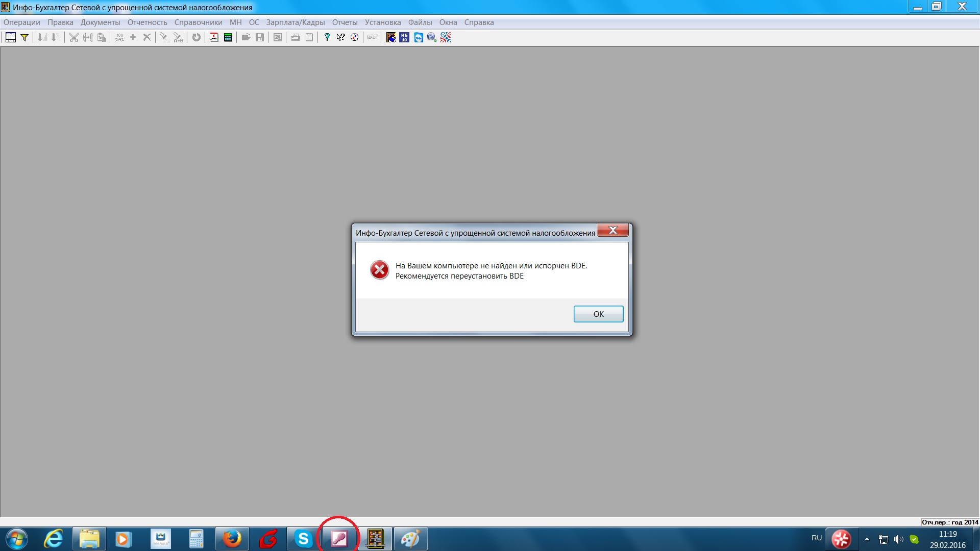Open the Операции menu
This screenshot has width=980, height=551.
[x=21, y=22]
